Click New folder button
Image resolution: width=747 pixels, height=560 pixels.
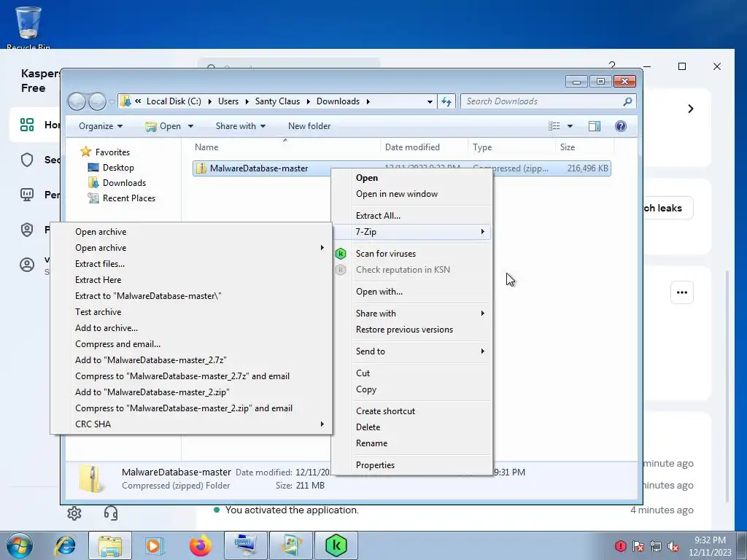(x=309, y=126)
